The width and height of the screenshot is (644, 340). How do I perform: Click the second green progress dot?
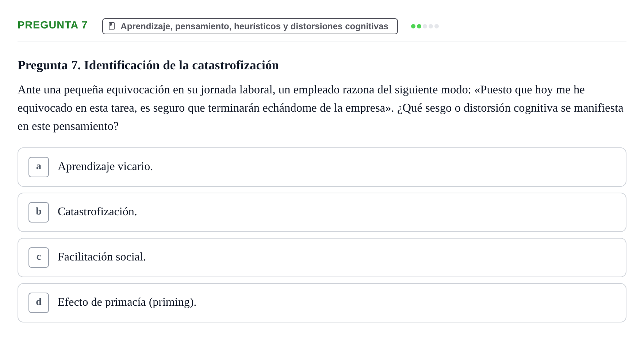419,26
